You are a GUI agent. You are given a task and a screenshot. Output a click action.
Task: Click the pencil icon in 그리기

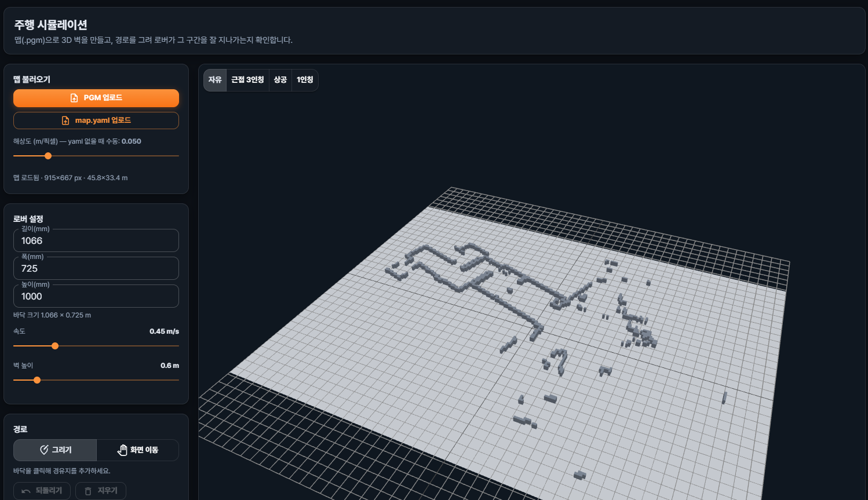coord(44,450)
